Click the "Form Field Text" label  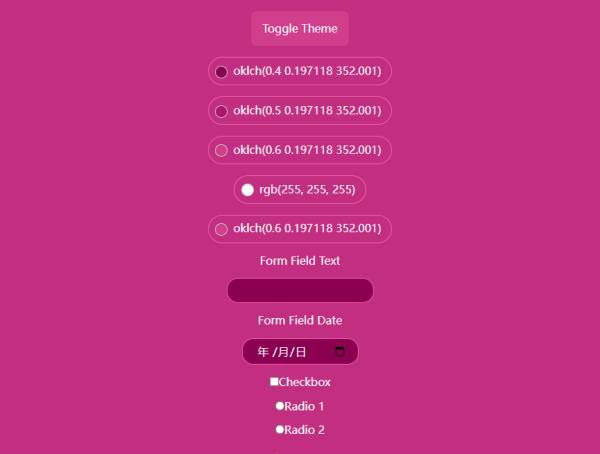point(300,261)
